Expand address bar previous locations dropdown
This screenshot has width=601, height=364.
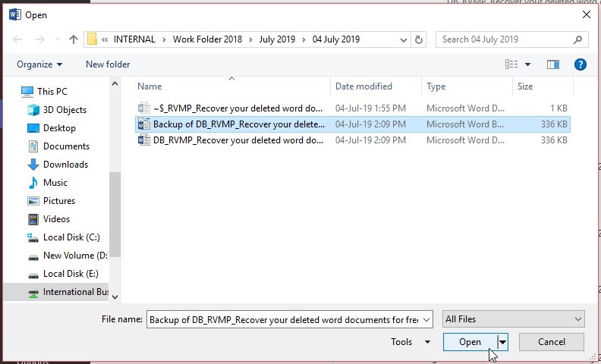tap(403, 40)
